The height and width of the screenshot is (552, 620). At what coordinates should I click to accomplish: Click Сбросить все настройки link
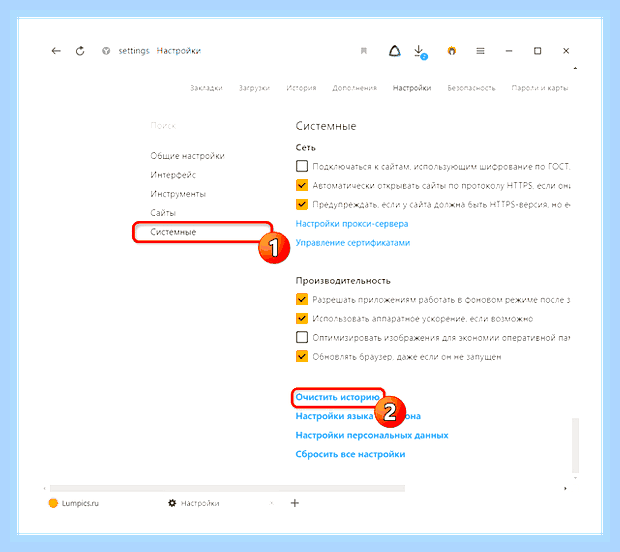(x=350, y=454)
